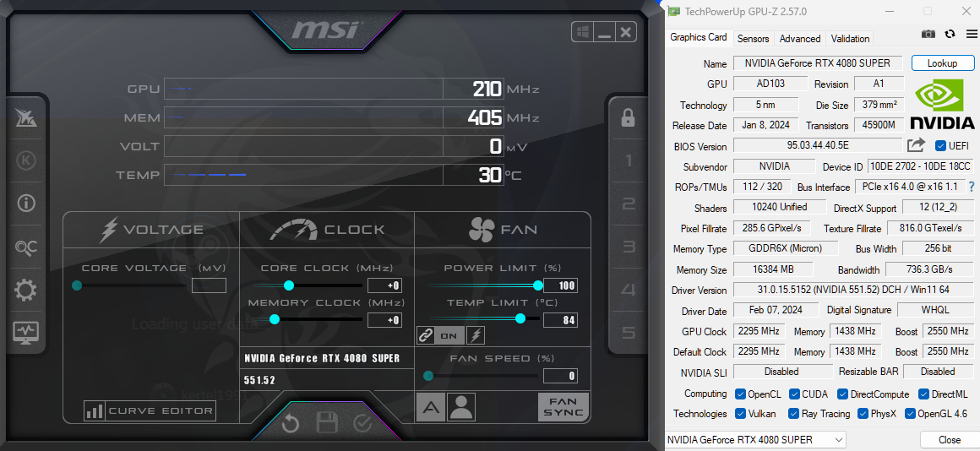Open the Curve Editor
This screenshot has width=980, height=451.
point(150,411)
